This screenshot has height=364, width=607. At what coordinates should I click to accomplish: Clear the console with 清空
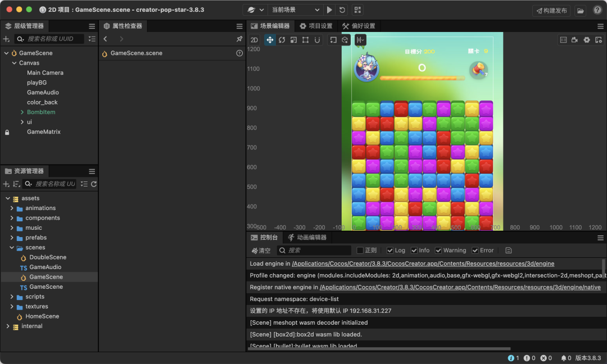(x=261, y=251)
